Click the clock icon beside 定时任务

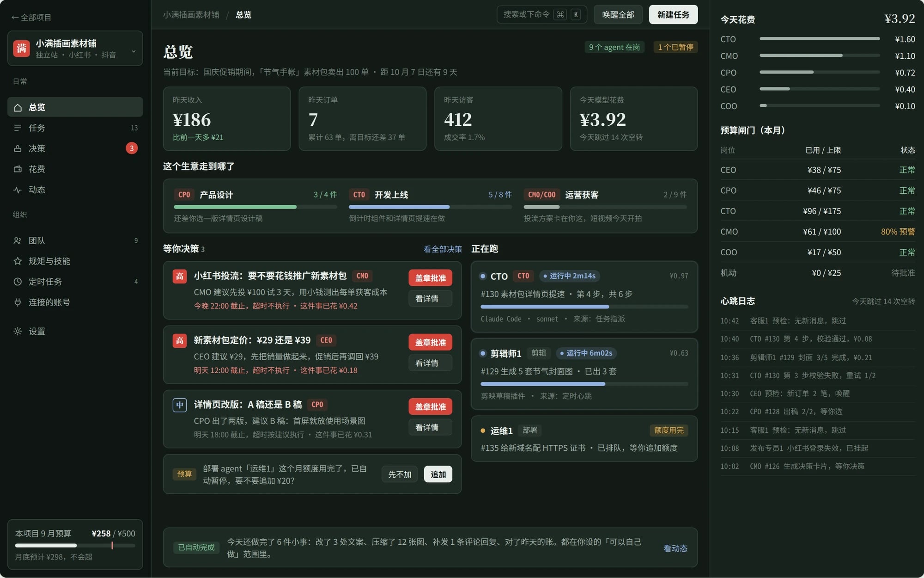tap(18, 282)
